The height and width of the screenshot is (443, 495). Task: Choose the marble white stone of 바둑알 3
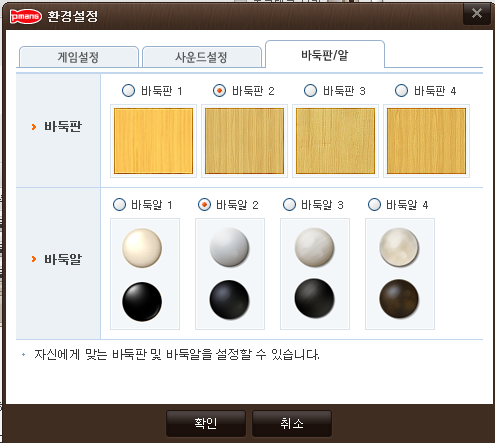[314, 247]
